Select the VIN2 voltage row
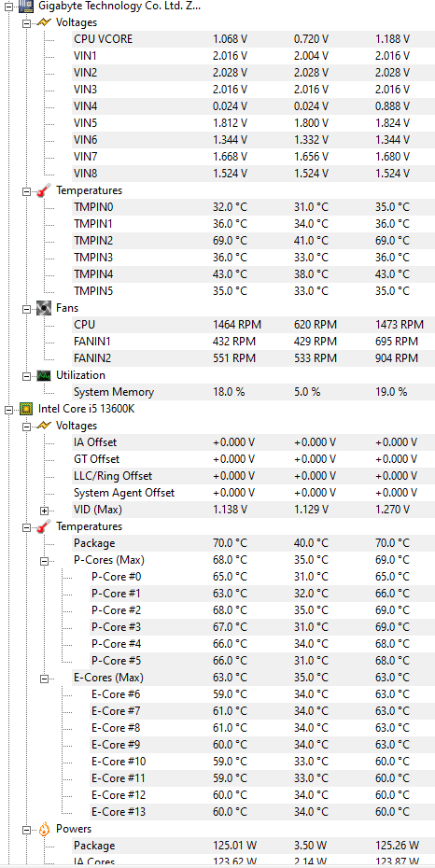Image resolution: width=435 pixels, height=868 pixels. pos(253,73)
